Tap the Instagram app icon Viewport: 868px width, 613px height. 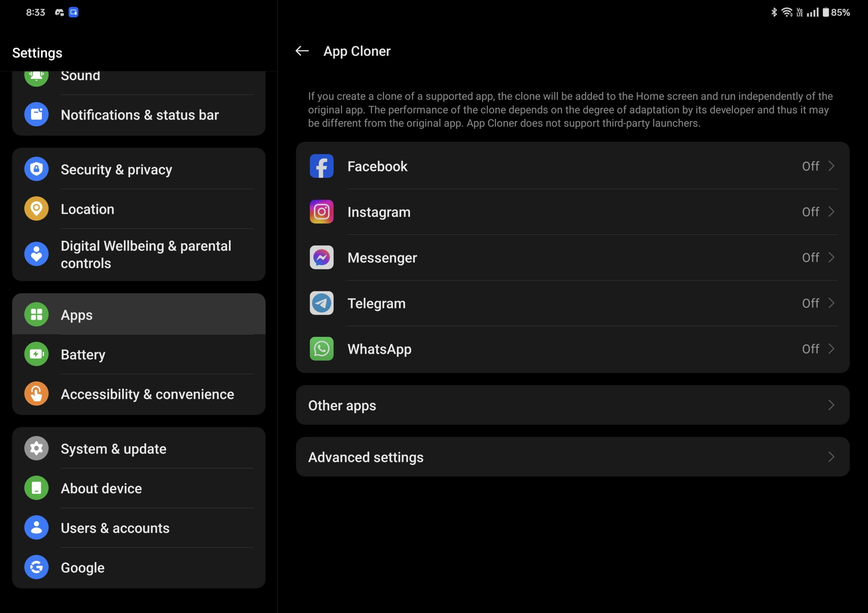coord(321,212)
